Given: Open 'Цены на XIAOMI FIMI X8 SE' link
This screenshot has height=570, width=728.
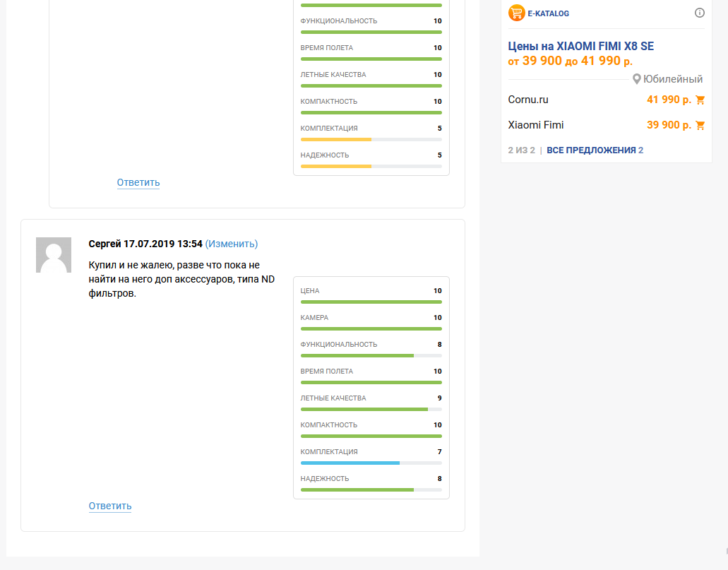Looking at the screenshot, I should (x=581, y=46).
